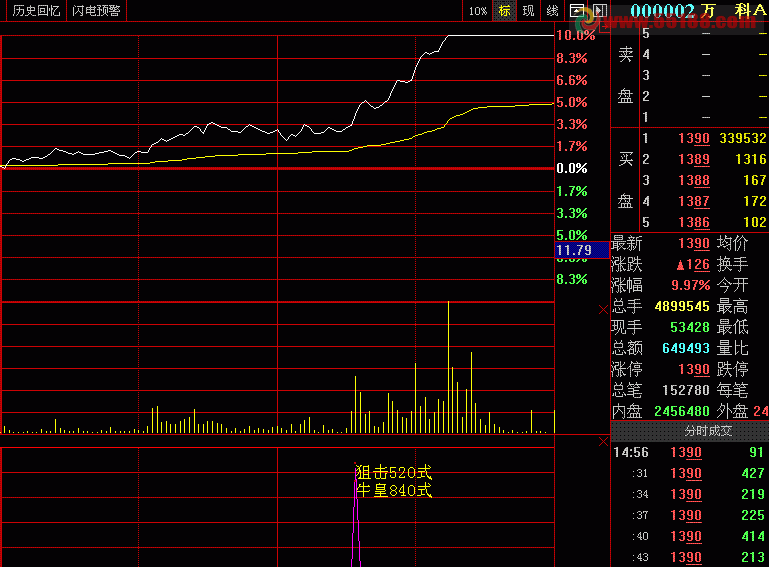The image size is (769, 567).
Task: Click the skip-forward panel icon in toolbar
Action: click(x=600, y=11)
